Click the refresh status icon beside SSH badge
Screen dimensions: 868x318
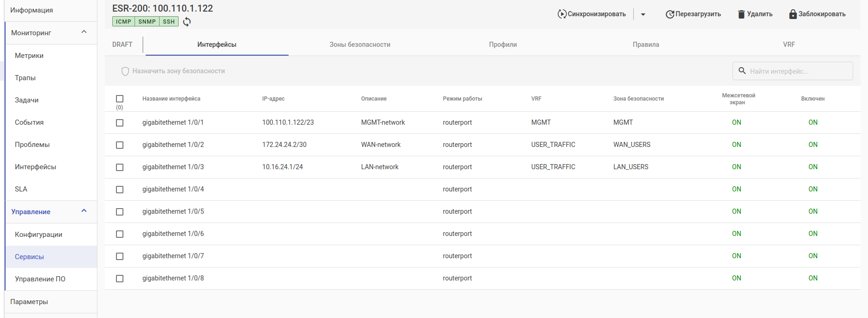[x=187, y=22]
